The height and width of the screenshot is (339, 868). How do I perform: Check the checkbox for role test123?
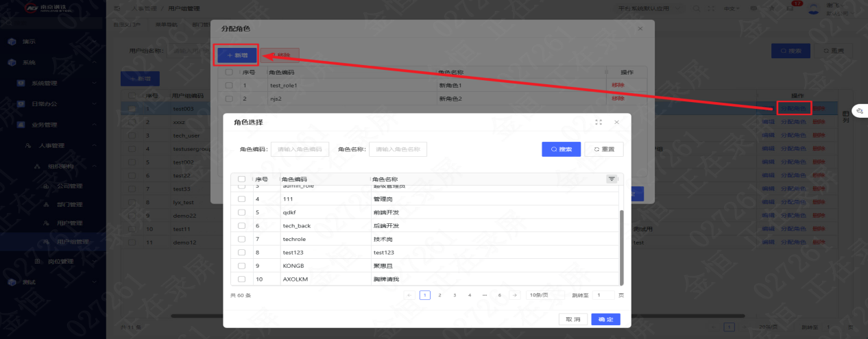coord(241,253)
